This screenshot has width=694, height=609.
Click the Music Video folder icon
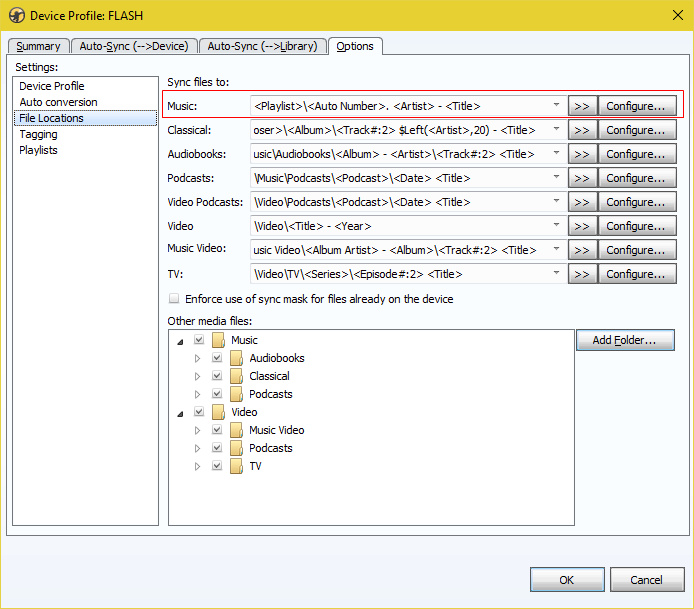click(x=237, y=430)
